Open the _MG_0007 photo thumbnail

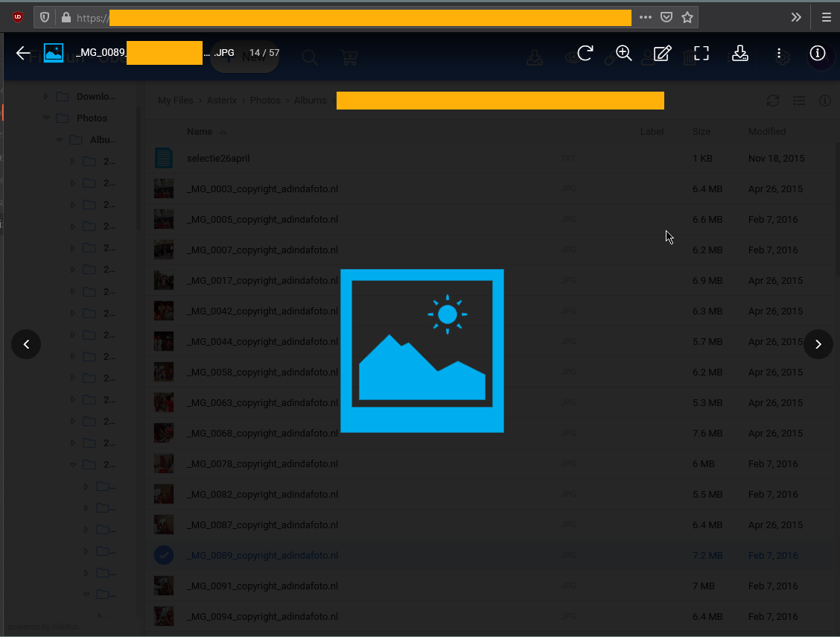click(163, 250)
